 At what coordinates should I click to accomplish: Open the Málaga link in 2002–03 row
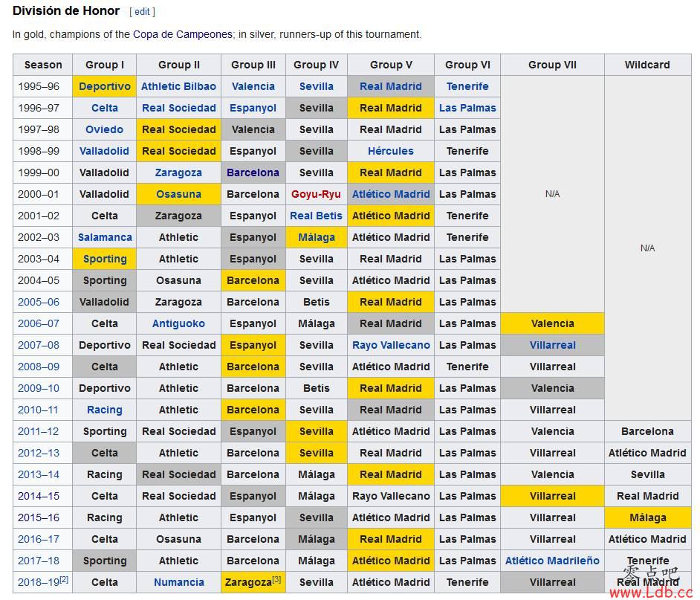point(316,237)
